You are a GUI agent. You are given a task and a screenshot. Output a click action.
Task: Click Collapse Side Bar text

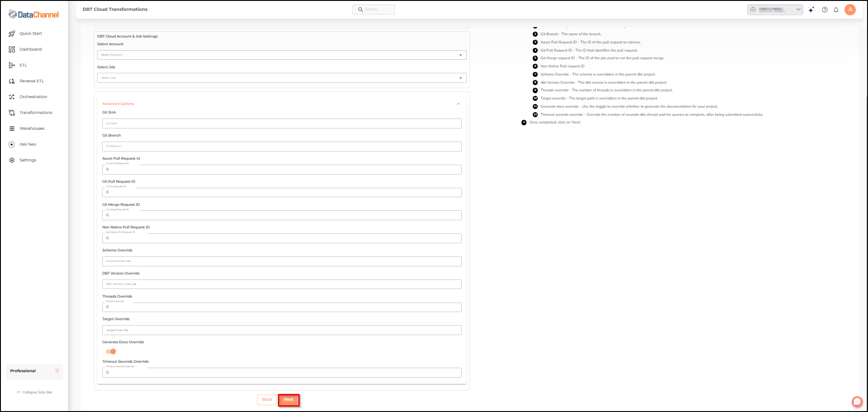[x=38, y=392]
